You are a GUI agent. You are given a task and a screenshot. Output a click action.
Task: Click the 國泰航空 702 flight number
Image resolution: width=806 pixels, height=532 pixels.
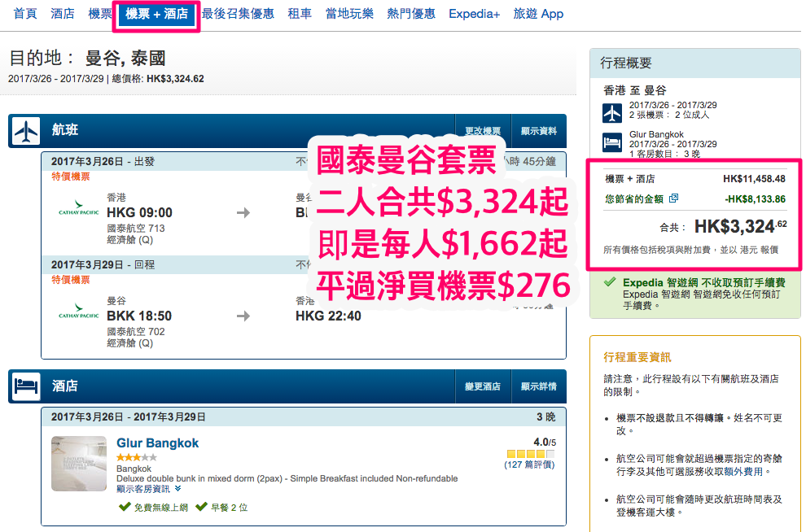click(136, 332)
